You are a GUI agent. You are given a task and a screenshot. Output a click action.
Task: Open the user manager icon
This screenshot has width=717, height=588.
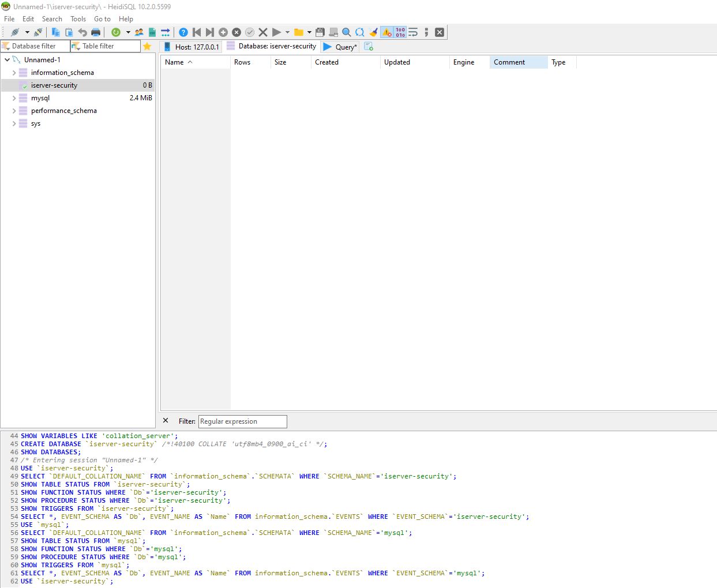click(139, 32)
